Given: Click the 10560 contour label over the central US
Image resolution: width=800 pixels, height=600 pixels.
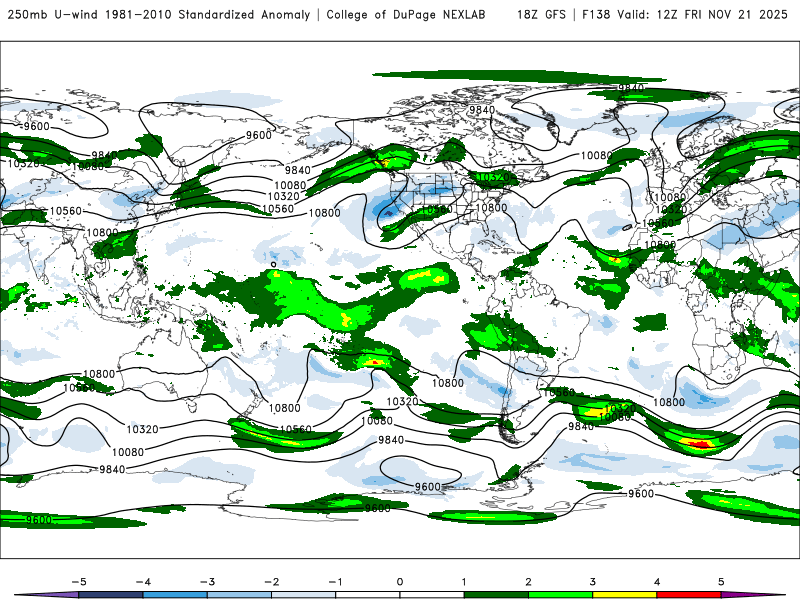Looking at the screenshot, I should pyautogui.click(x=437, y=209).
